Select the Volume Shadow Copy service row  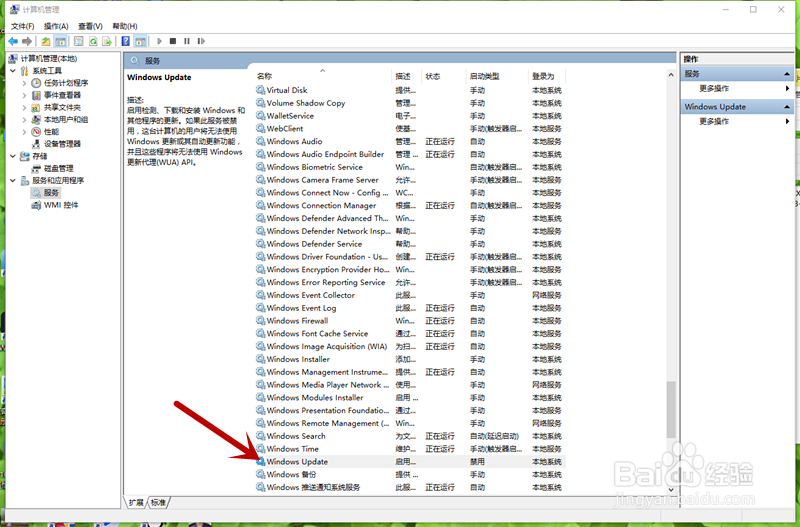(410, 103)
